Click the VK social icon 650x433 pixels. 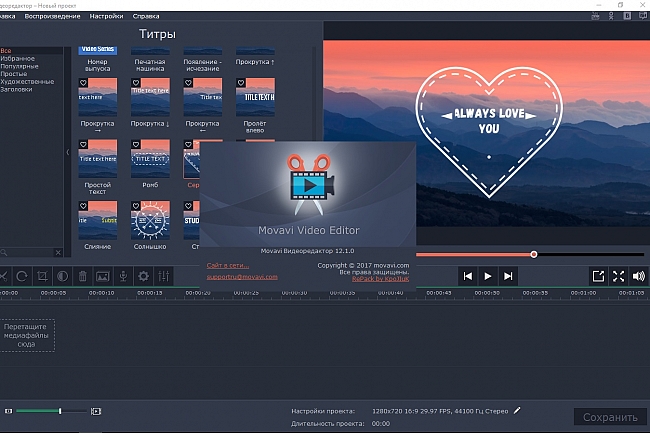pos(627,16)
